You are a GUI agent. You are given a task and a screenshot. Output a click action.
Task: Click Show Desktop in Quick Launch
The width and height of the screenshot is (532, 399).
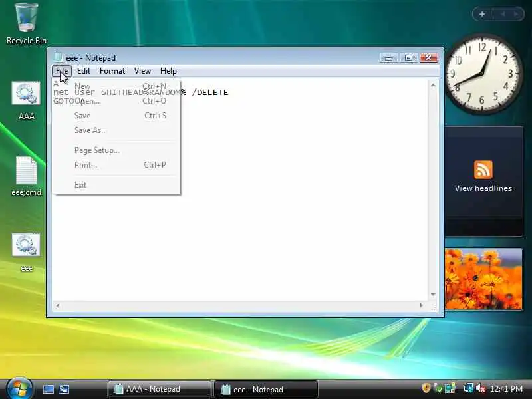pos(48,389)
